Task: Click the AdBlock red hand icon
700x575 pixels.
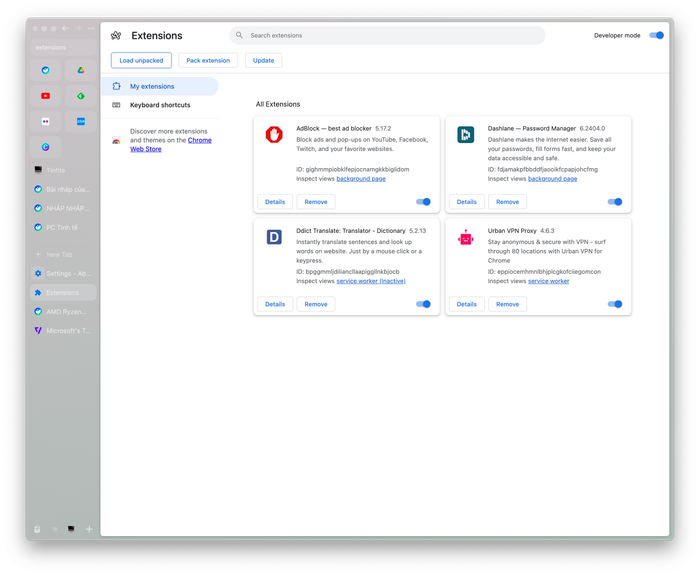Action: click(274, 134)
